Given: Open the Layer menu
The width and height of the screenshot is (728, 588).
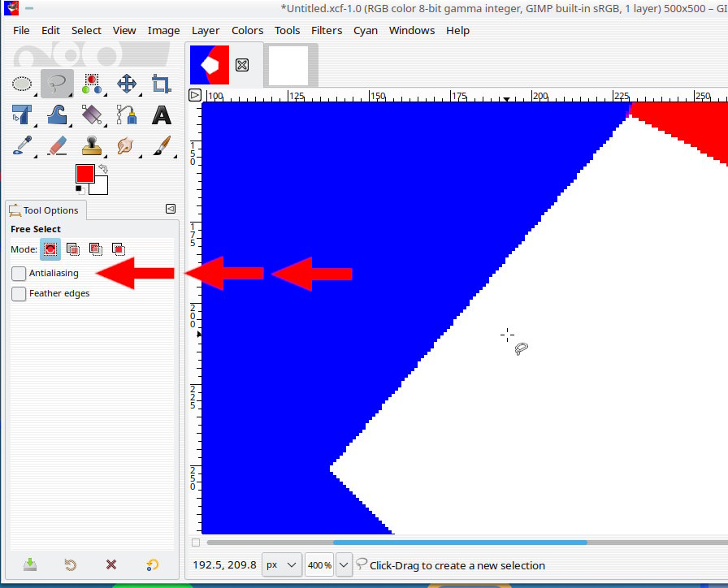Looking at the screenshot, I should tap(206, 31).
